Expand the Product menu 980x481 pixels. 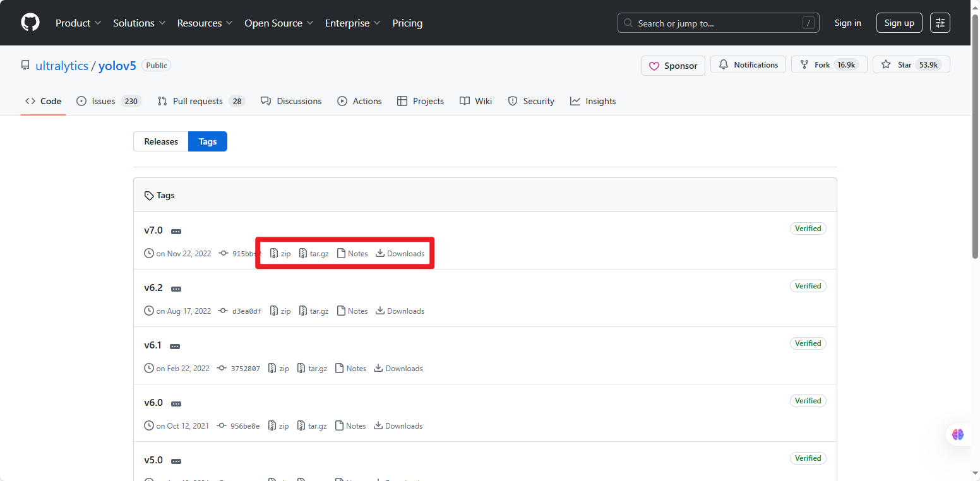[78, 23]
